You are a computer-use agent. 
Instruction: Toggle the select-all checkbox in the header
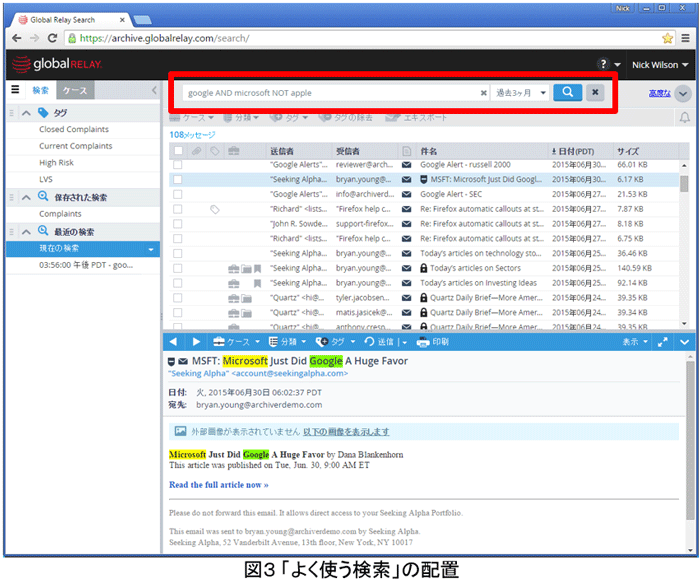[178, 151]
